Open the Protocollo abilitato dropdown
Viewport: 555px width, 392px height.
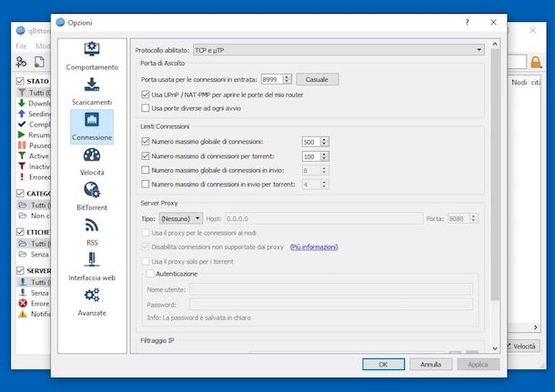click(x=338, y=50)
